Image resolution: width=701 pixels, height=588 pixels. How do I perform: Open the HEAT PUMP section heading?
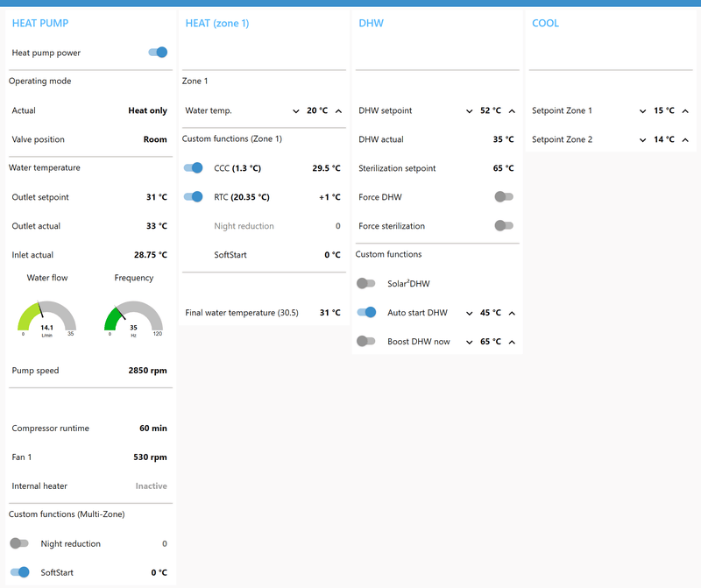[40, 24]
